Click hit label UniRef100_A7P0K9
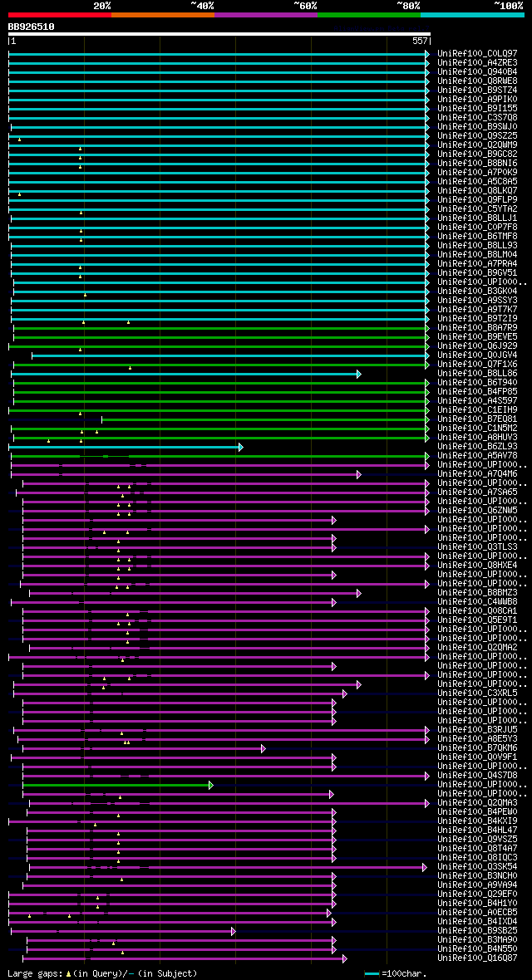The height and width of the screenshot is (980, 532). pyautogui.click(x=477, y=172)
